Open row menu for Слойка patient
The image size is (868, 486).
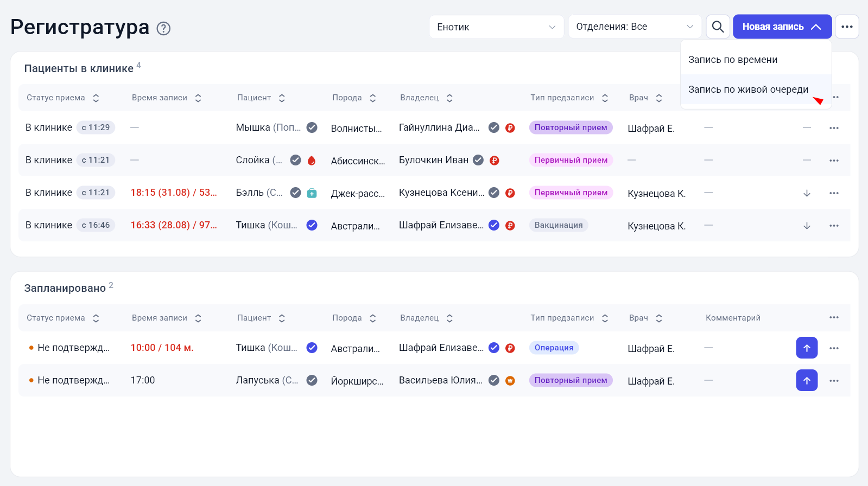(x=834, y=161)
